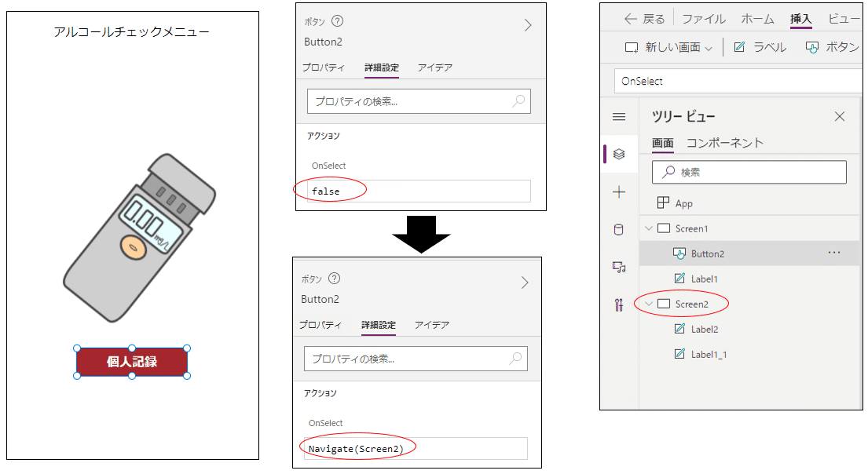Open アイデア tab in upper panel

click(x=435, y=67)
